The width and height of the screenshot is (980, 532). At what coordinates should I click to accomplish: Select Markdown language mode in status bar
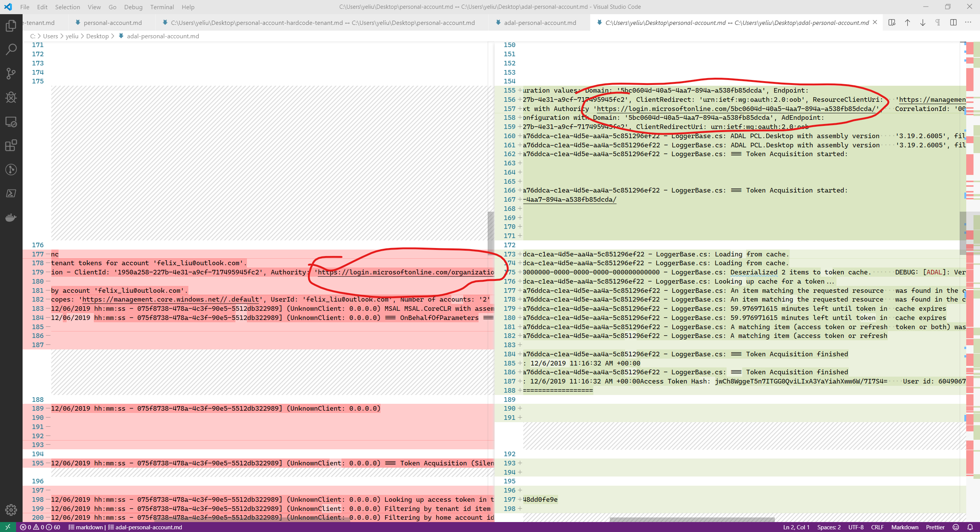click(905, 527)
